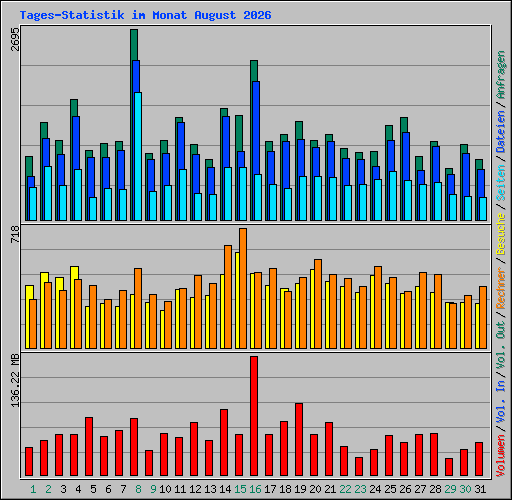The image size is (512, 500).
Task: Click day label 16 on the x-axis
Action: click(x=255, y=489)
